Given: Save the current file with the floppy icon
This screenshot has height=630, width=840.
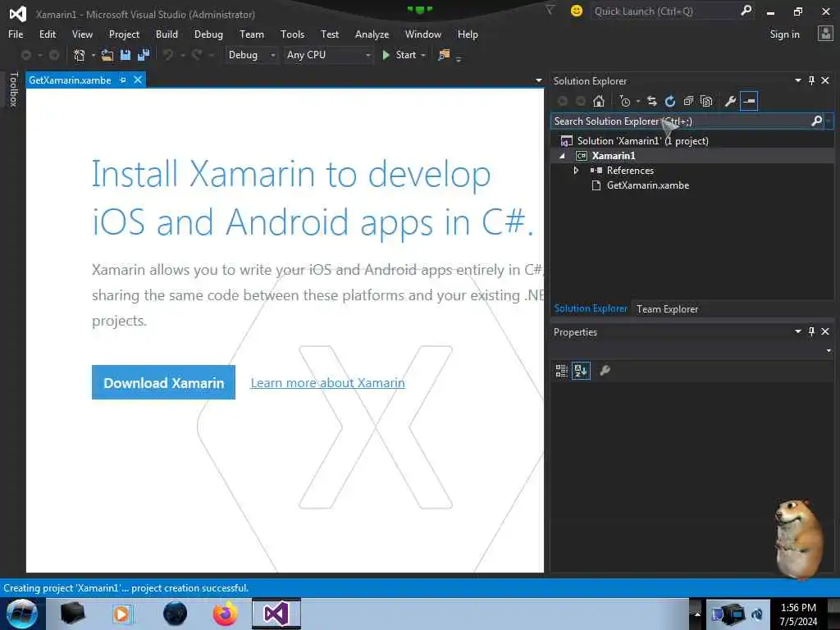Looking at the screenshot, I should pyautogui.click(x=126, y=55).
